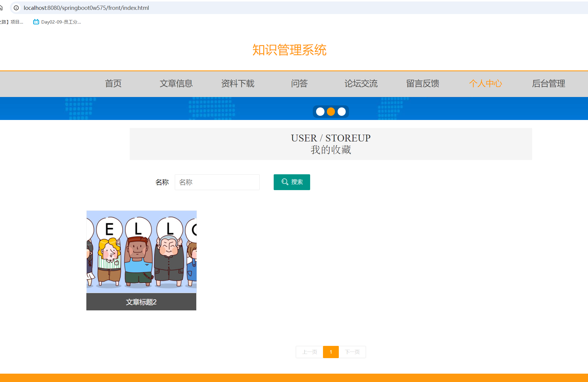Open the 文章信息 navigation item
588x382 pixels.
coord(176,84)
